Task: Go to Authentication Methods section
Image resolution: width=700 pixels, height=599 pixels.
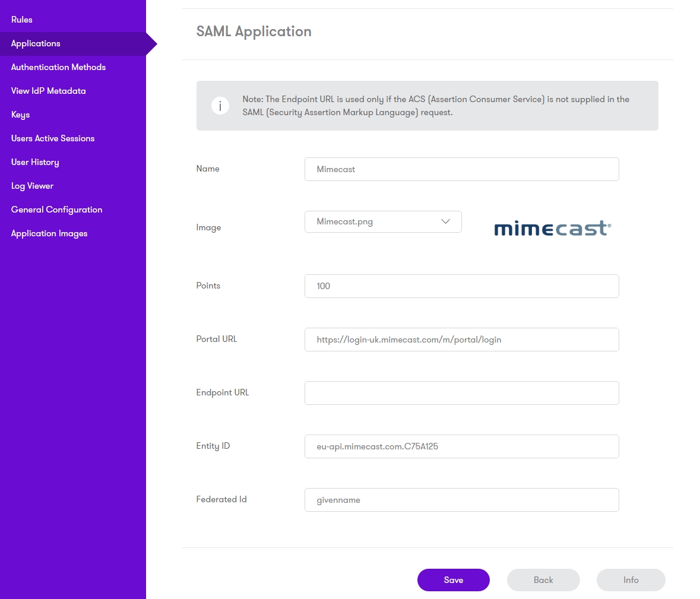Action: pos(58,67)
